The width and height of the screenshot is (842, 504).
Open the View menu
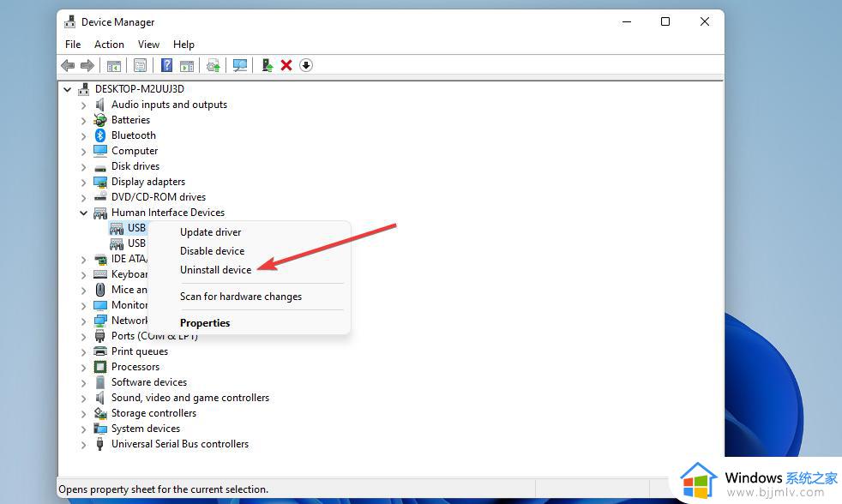(x=148, y=45)
